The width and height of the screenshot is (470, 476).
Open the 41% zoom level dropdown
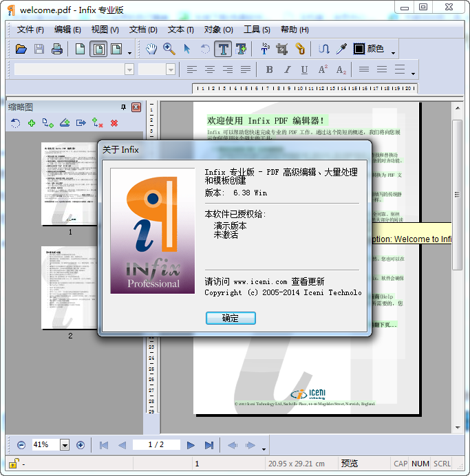pyautogui.click(x=65, y=445)
